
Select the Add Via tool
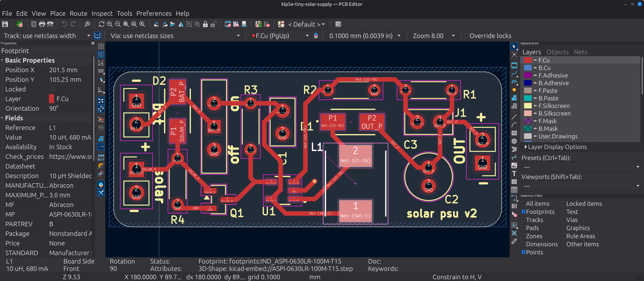click(514, 90)
